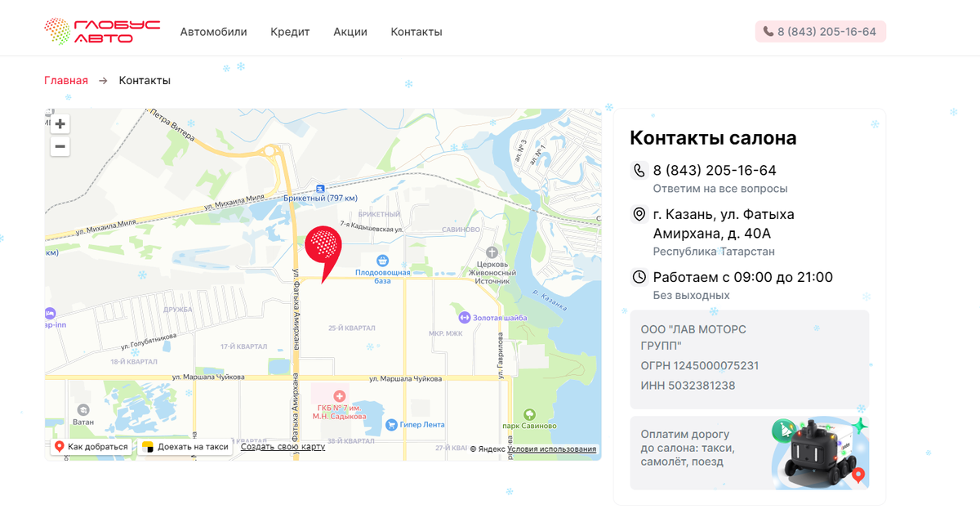Click the Работаем с 09:00 до 21:00 text
This screenshot has width=980, height=518.
coord(742,277)
